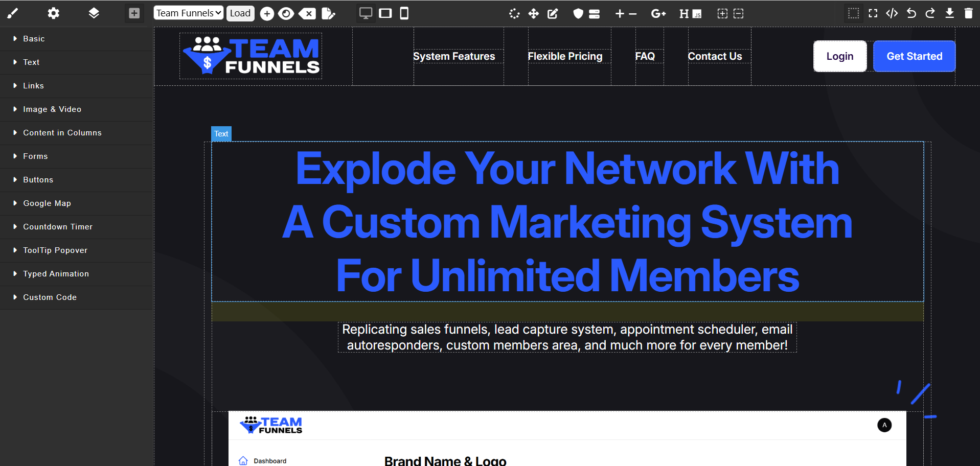Image resolution: width=980 pixels, height=466 pixels.
Task: Open the settings gear panel
Action: click(53, 13)
